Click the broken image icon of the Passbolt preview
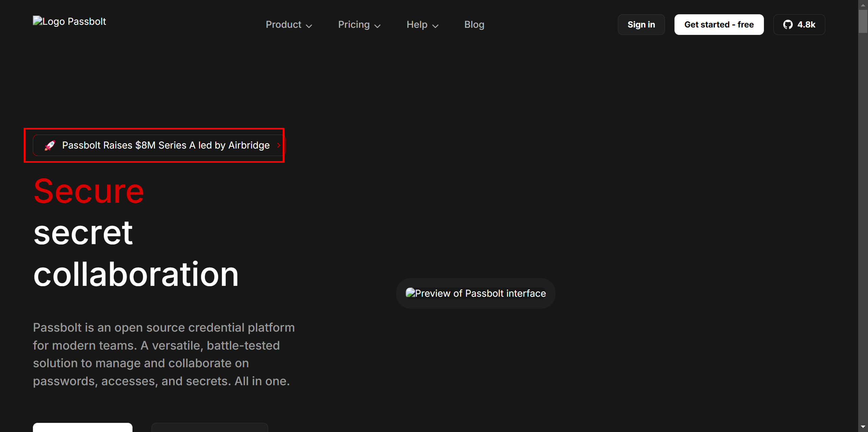The image size is (868, 432). (x=410, y=293)
